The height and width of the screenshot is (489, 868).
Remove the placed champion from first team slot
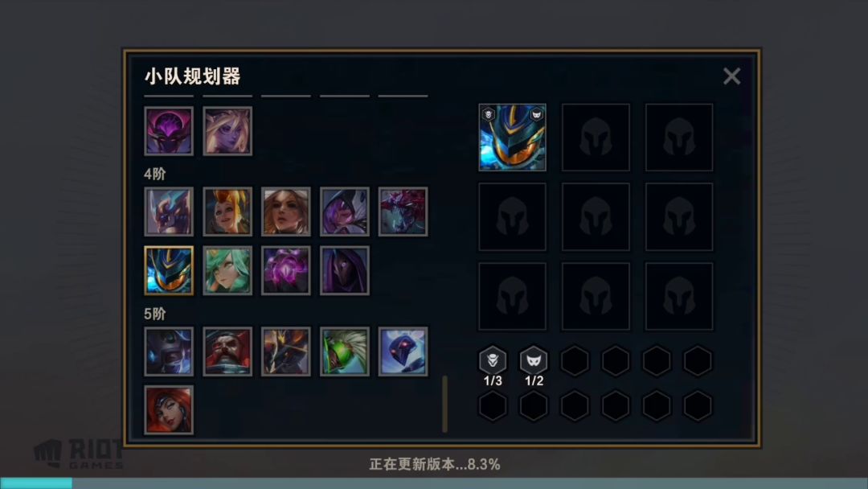(x=512, y=138)
